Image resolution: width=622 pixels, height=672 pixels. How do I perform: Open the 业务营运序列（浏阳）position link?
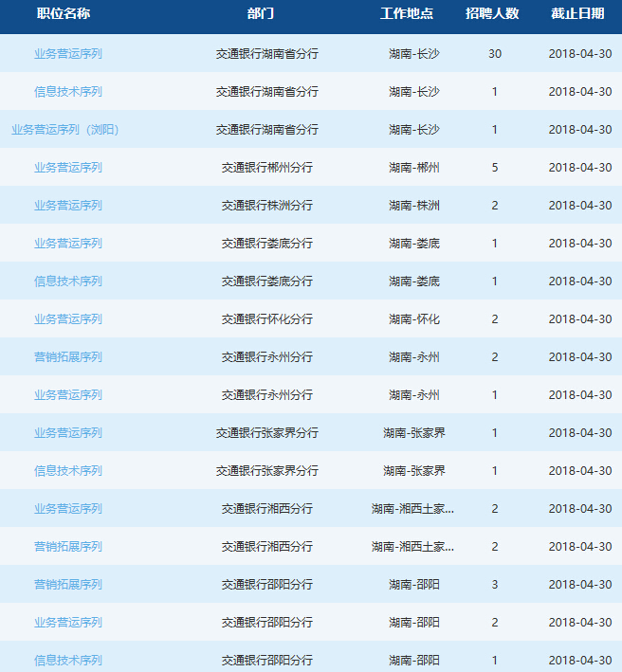click(x=65, y=130)
